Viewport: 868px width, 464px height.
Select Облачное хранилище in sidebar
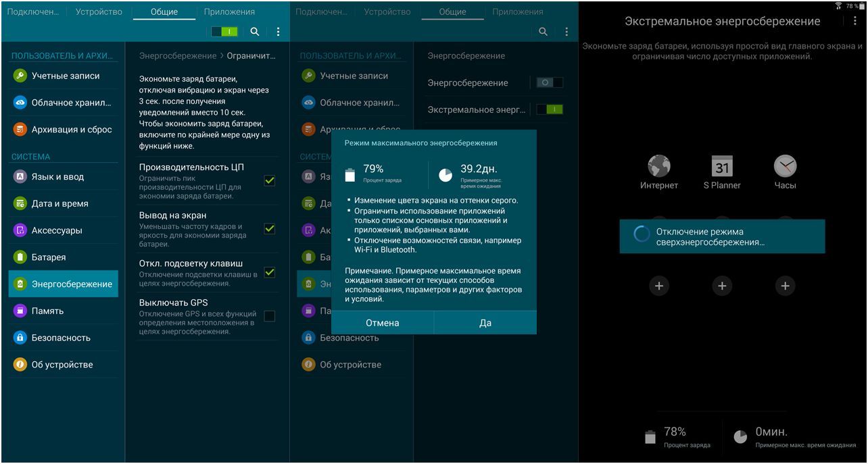64,103
